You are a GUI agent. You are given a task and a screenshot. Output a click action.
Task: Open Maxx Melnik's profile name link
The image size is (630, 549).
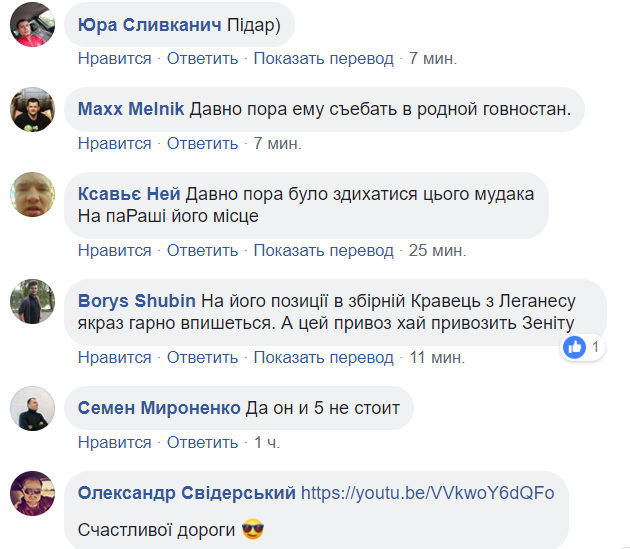[131, 109]
